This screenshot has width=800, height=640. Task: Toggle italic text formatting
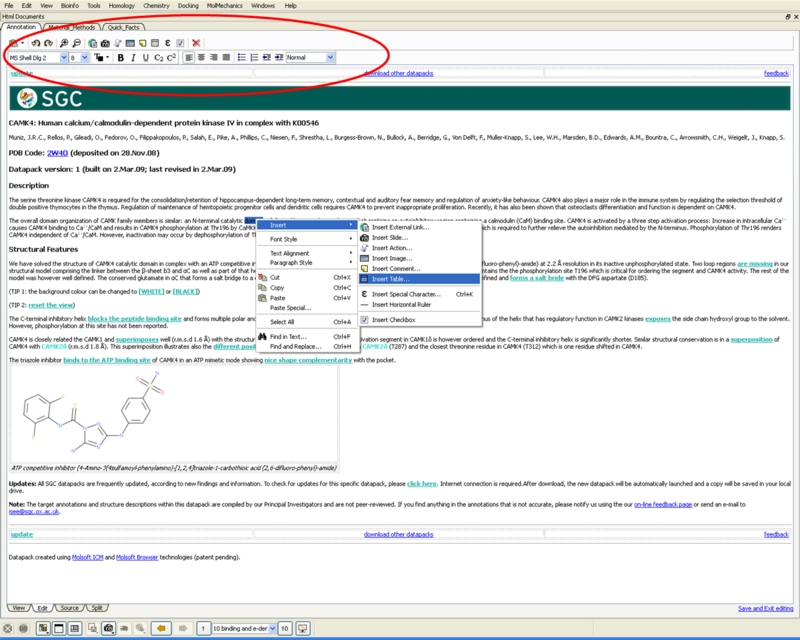(133, 58)
